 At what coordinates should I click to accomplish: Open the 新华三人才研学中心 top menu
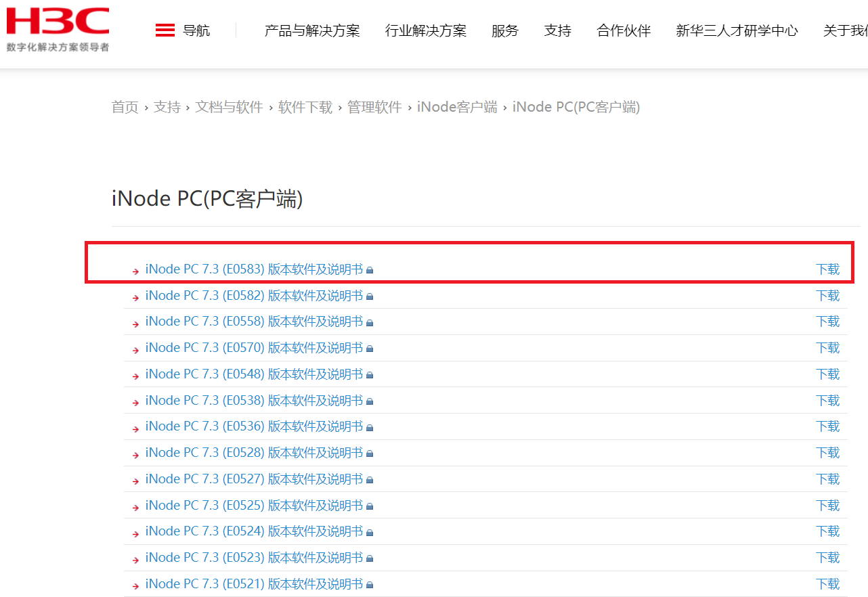[x=737, y=30]
